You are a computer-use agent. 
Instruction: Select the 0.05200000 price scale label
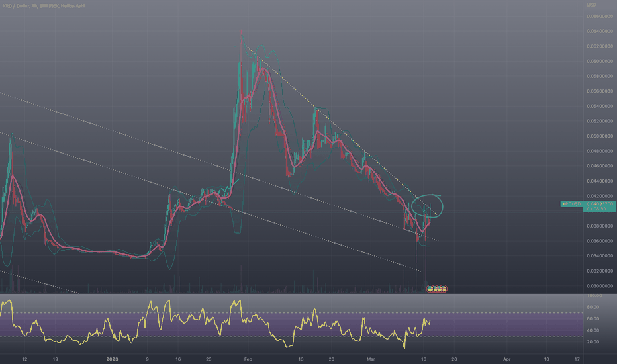(x=600, y=121)
